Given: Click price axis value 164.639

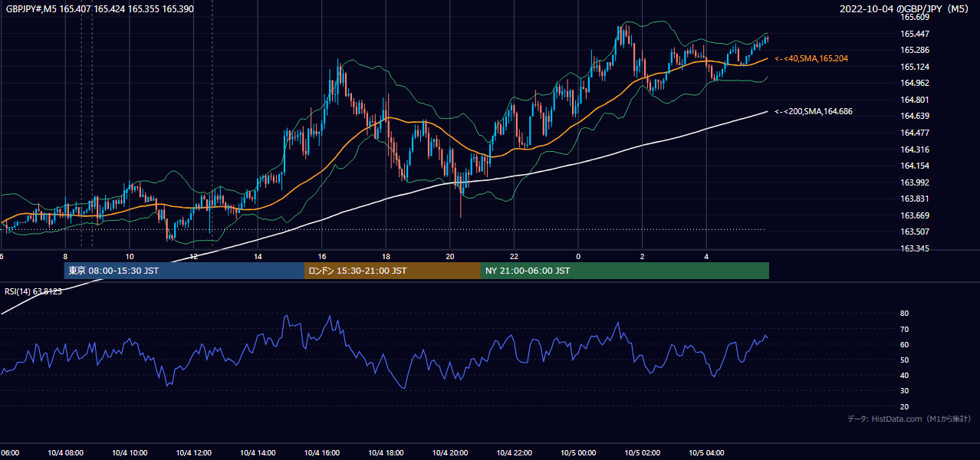Looking at the screenshot, I should pos(915,116).
